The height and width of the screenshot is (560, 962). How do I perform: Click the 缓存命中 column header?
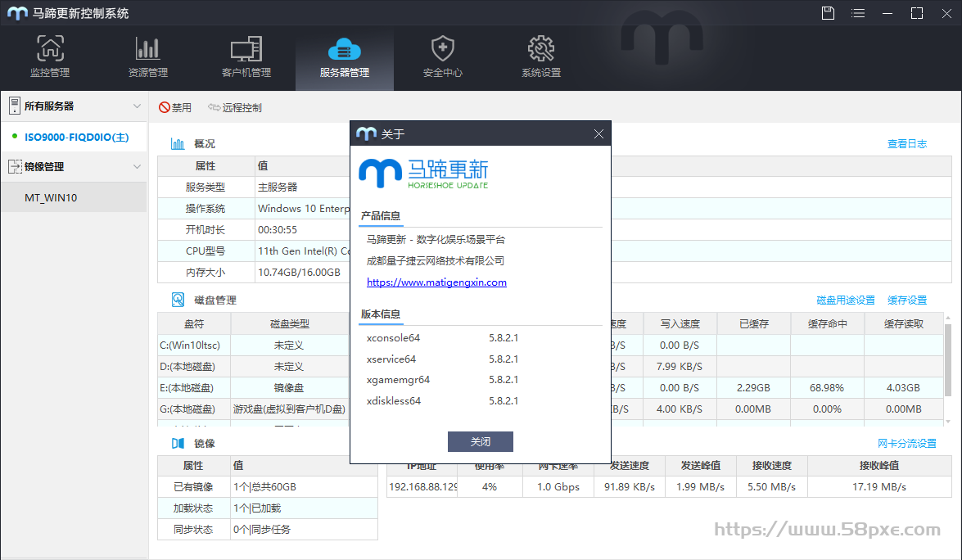pos(827,324)
